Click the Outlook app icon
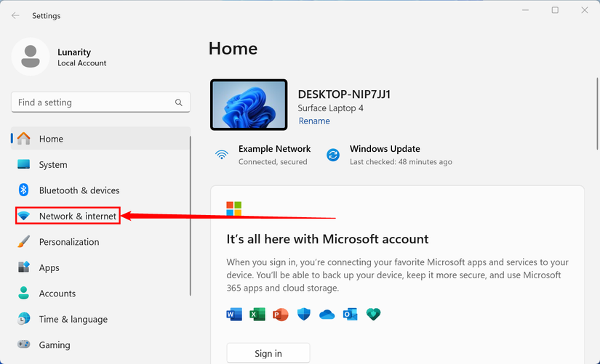600x364 pixels. [350, 315]
